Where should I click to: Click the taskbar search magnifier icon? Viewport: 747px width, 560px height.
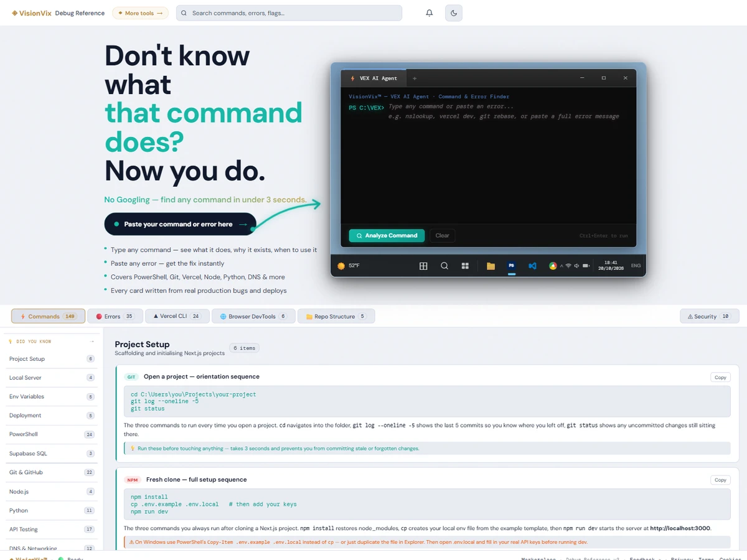(x=444, y=266)
